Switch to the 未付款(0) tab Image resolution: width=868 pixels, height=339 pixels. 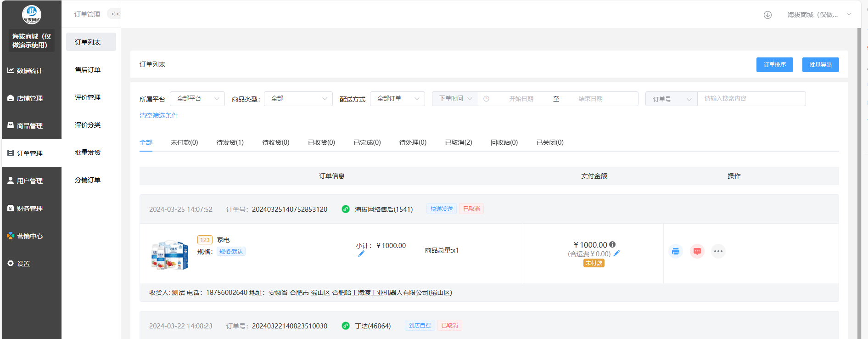[x=184, y=142]
